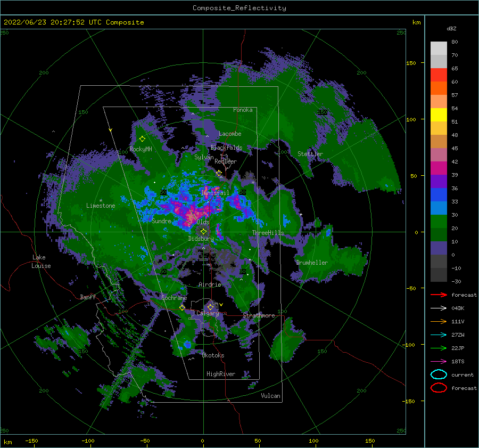Viewport: 479px width, 448px height.
Task: Pick the purple swatch in dBZ scale
Action: pos(439,181)
